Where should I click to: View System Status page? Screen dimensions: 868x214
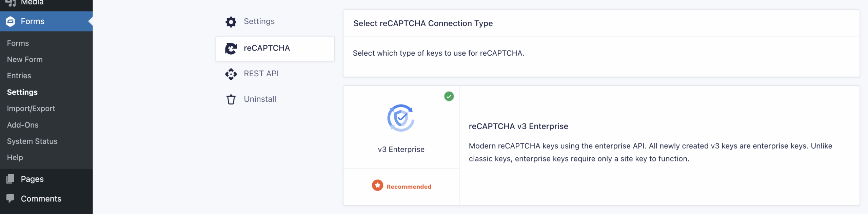[x=32, y=141]
